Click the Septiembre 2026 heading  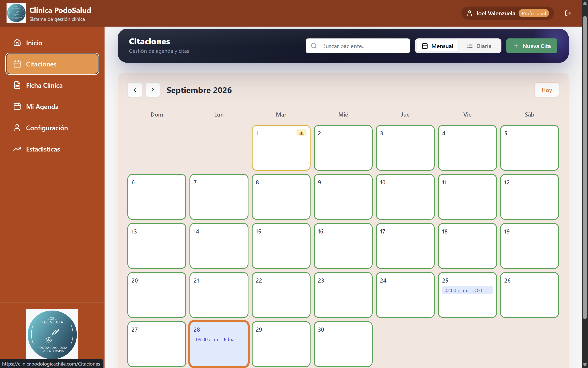click(199, 90)
